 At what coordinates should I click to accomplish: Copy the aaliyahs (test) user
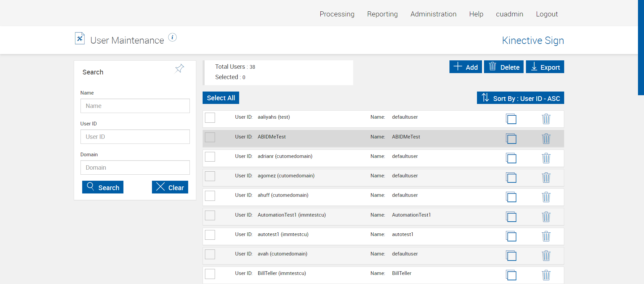click(x=511, y=119)
